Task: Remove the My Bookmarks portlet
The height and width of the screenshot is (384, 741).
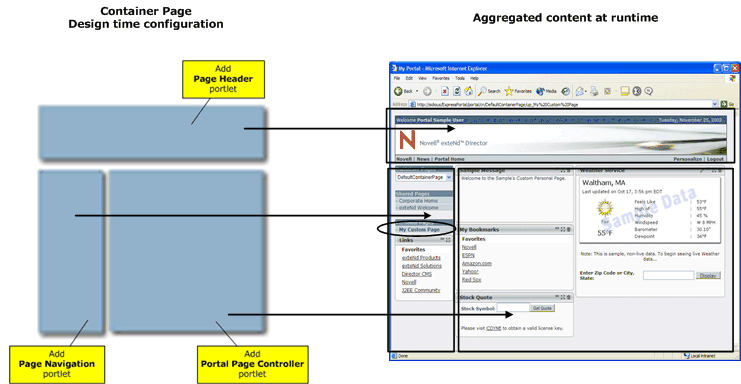Action: coord(569,230)
